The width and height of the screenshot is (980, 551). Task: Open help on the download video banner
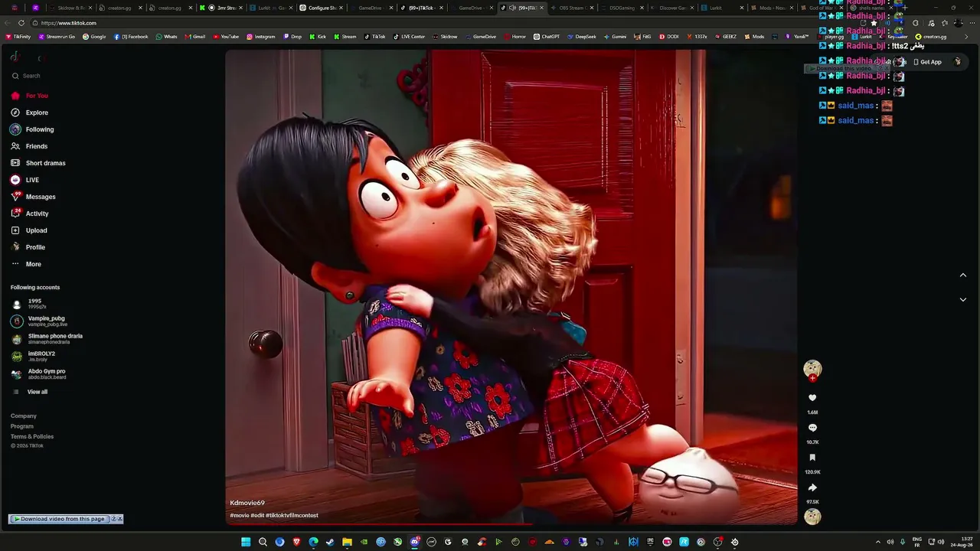(x=114, y=519)
